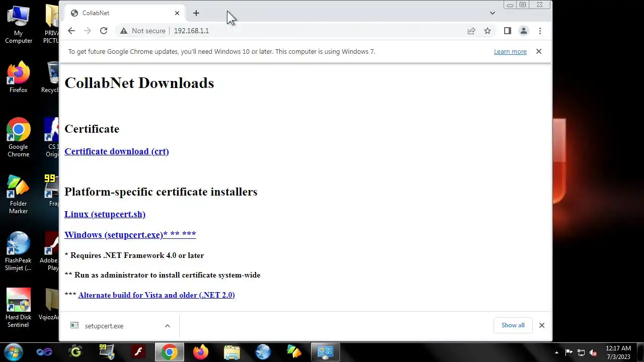Screen dimensions: 644x362
Task: Open the tab search chevron
Action: click(x=492, y=13)
